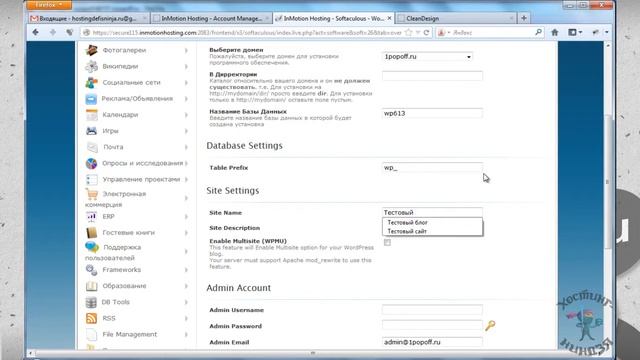The width and height of the screenshot is (640, 360).
Task: Switch to the InMotion Hosting Softaculous tab
Action: 333,18
